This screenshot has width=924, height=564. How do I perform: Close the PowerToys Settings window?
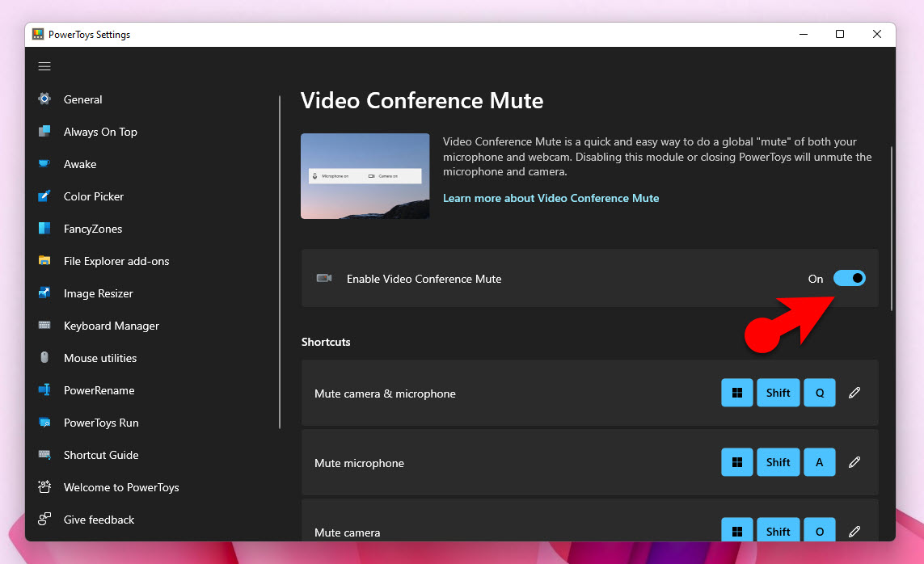(877, 34)
